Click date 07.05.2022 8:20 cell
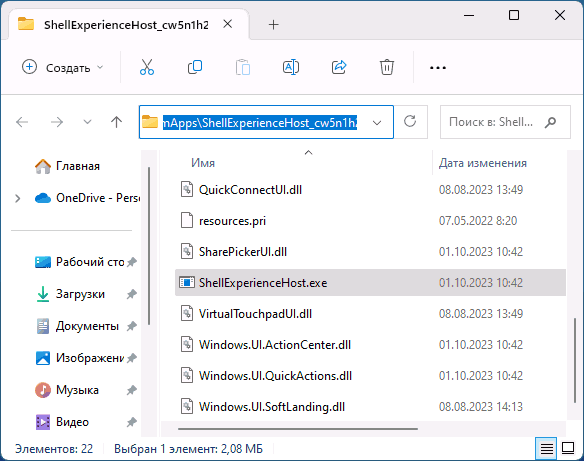584x461 pixels. pos(478,221)
